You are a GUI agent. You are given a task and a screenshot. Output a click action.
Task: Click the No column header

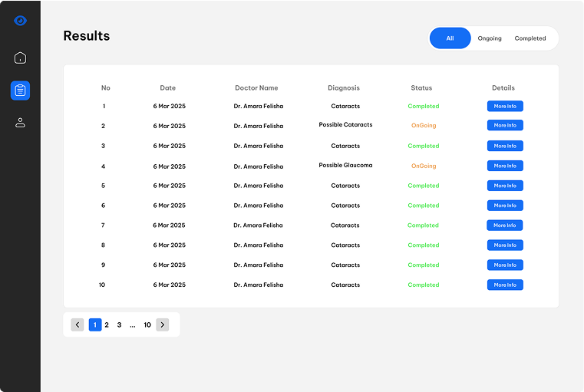(106, 88)
